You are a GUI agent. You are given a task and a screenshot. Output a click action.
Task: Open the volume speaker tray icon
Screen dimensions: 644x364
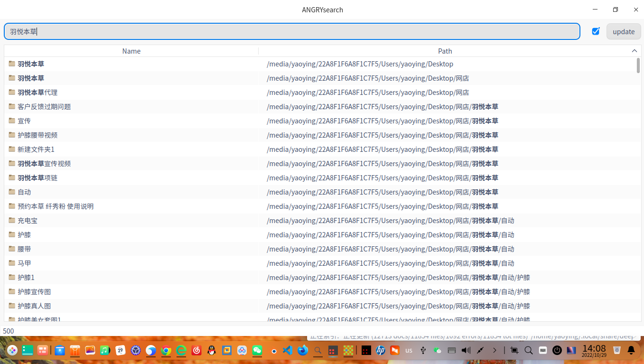466,350
